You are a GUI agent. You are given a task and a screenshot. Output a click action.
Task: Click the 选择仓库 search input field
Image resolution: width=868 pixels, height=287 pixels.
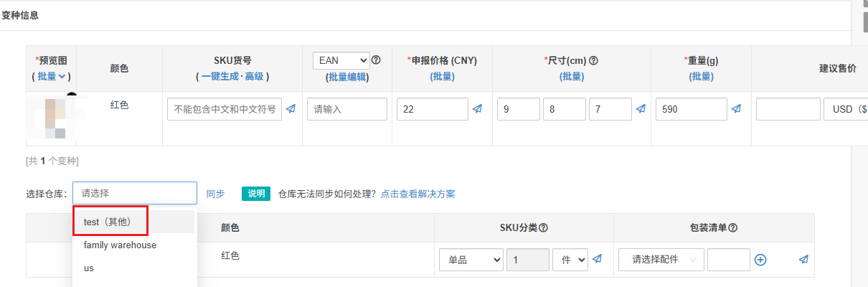pyautogui.click(x=135, y=193)
